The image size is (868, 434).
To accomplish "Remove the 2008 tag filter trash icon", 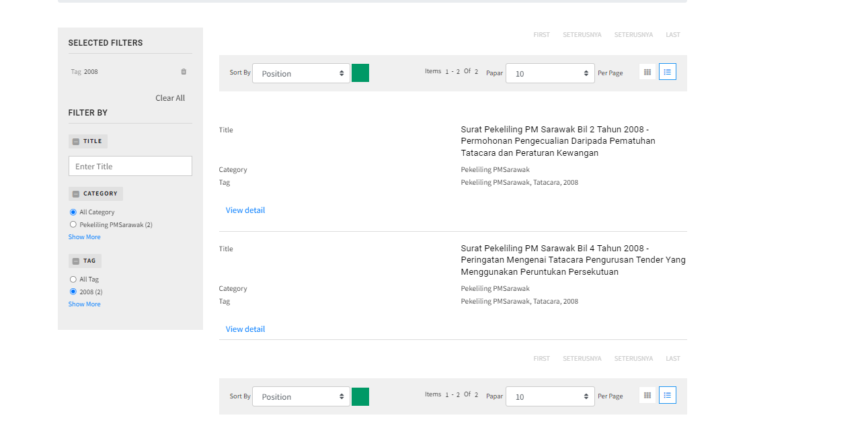I will click(x=184, y=72).
